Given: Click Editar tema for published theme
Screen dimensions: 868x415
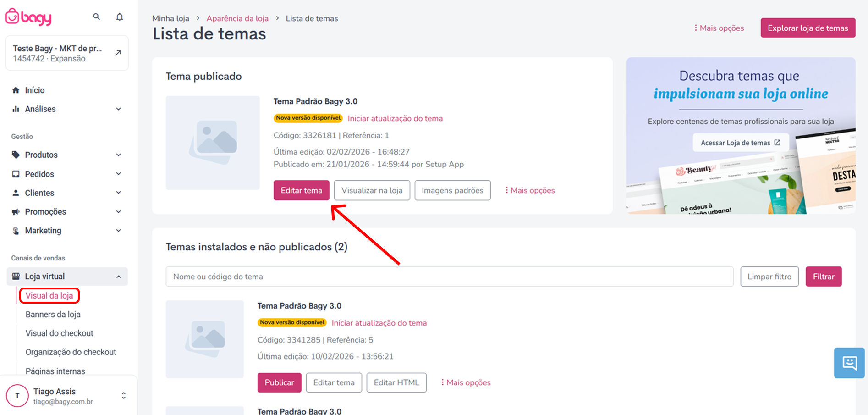Looking at the screenshot, I should point(302,190).
